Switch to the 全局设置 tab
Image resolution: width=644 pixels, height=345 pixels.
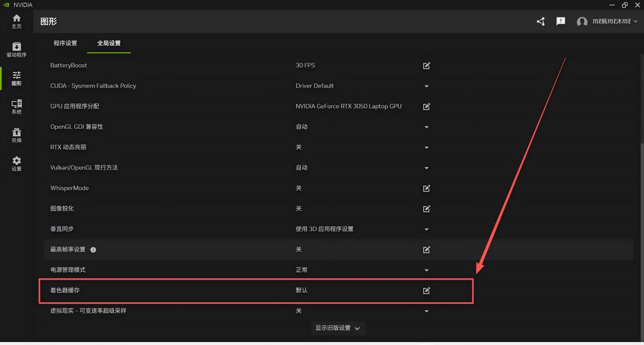click(x=109, y=43)
